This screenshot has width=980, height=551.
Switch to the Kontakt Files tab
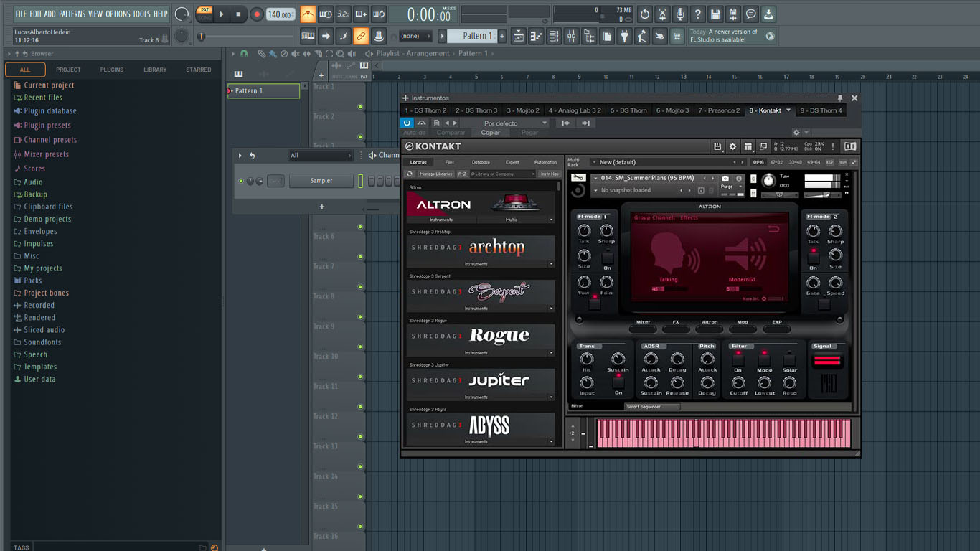point(449,162)
